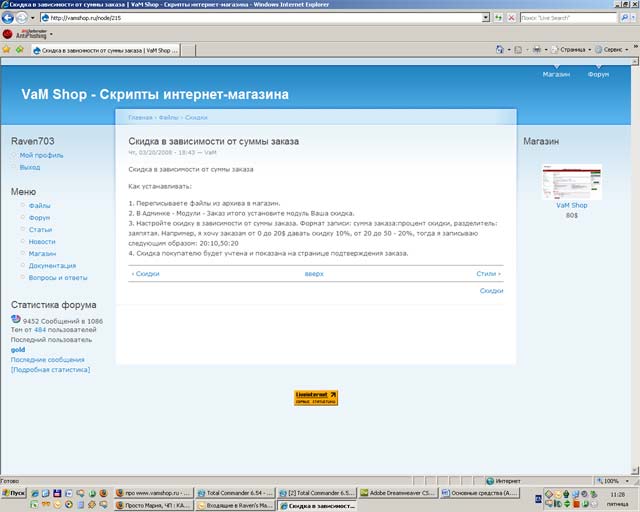Open Новости in the left Меню
This screenshot has height=512, width=640.
(42, 242)
